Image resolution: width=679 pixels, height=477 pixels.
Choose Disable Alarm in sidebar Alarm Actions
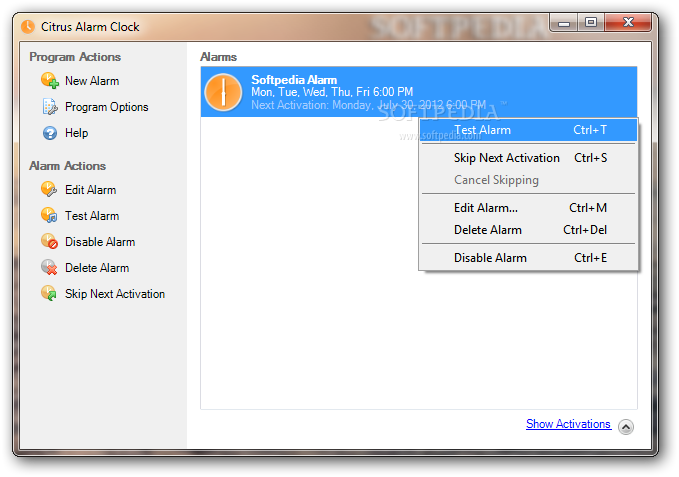click(x=100, y=242)
